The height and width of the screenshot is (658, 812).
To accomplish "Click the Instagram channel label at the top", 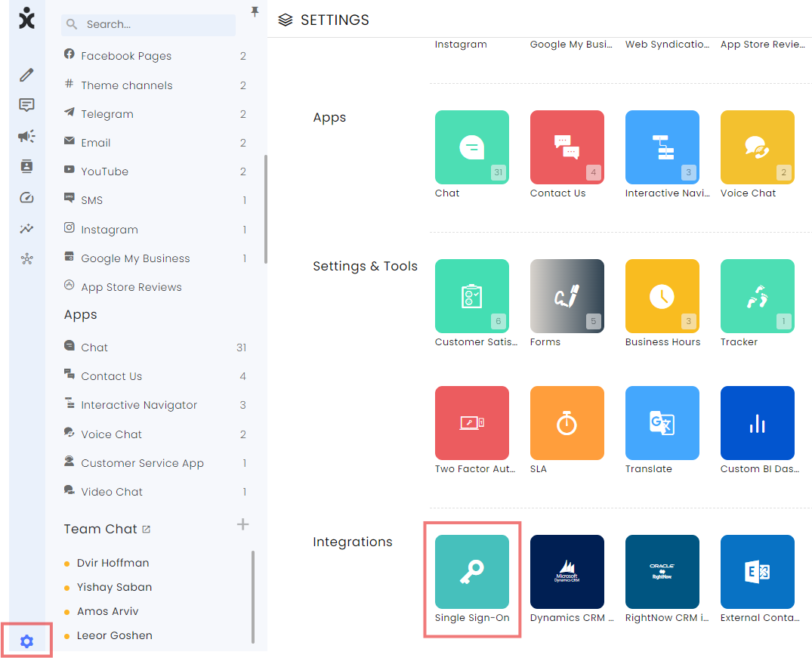I will (461, 44).
